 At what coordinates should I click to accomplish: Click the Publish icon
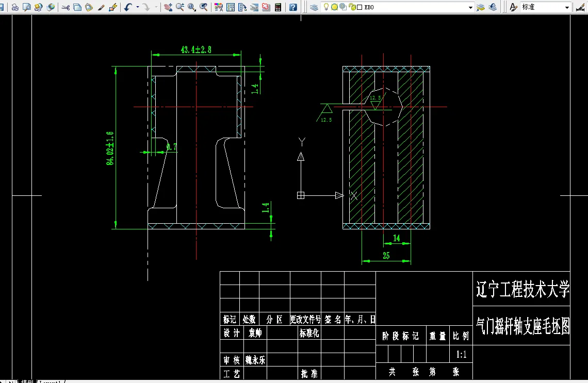click(38, 7)
